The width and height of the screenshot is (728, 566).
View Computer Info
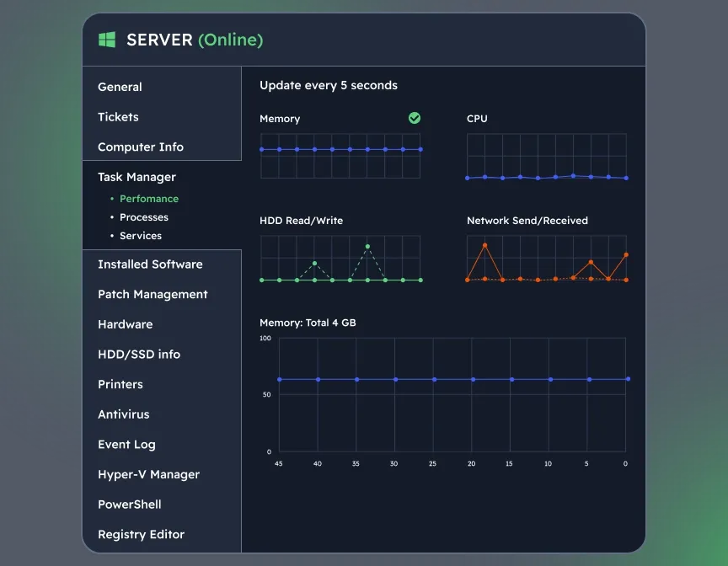pos(140,147)
